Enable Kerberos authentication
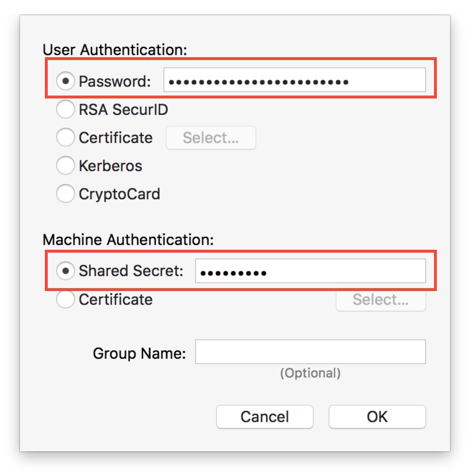Image resolution: width=470 pixels, height=476 pixels. coord(66,165)
